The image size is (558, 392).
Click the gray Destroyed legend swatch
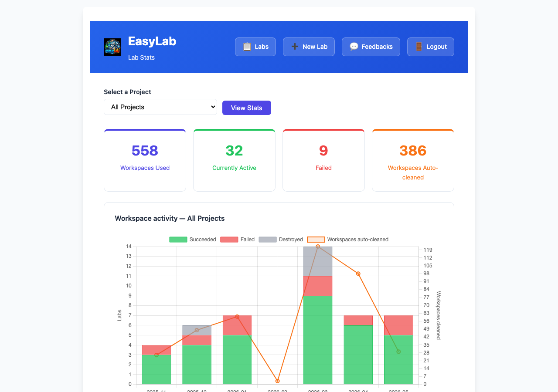coord(268,240)
